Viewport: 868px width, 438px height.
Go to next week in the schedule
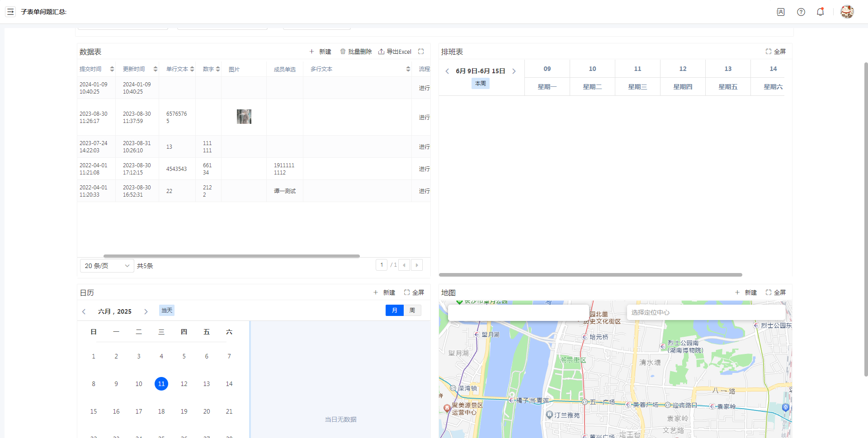[514, 71]
